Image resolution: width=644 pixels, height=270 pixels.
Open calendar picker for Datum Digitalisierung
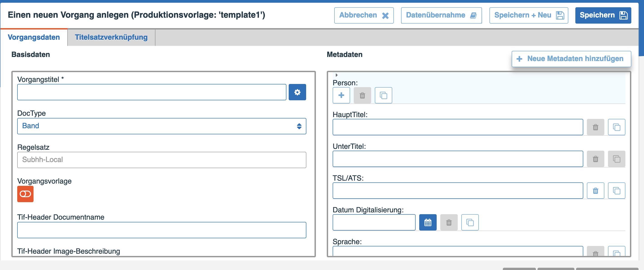coord(428,222)
